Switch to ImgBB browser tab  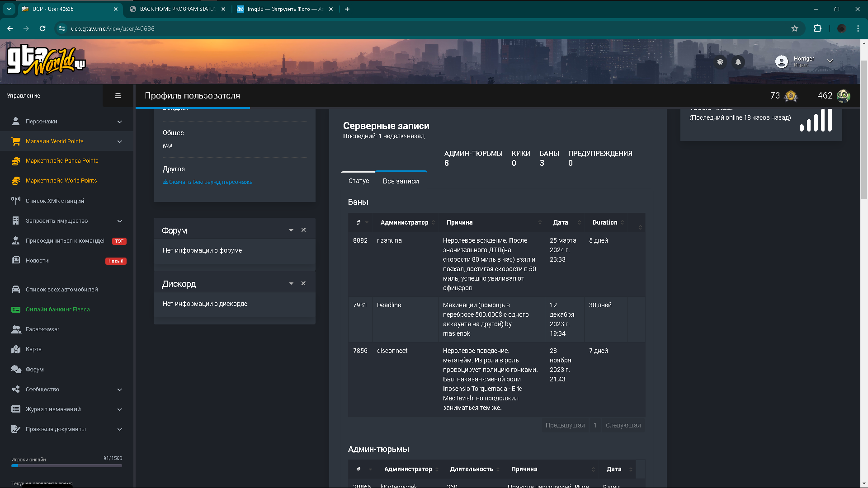click(x=285, y=9)
